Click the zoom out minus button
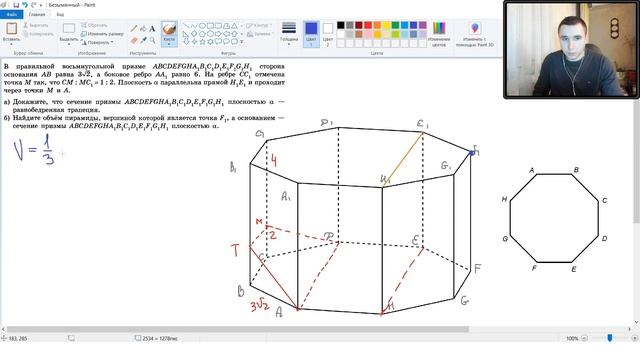This screenshot has width=640, height=360. pyautogui.click(x=584, y=338)
